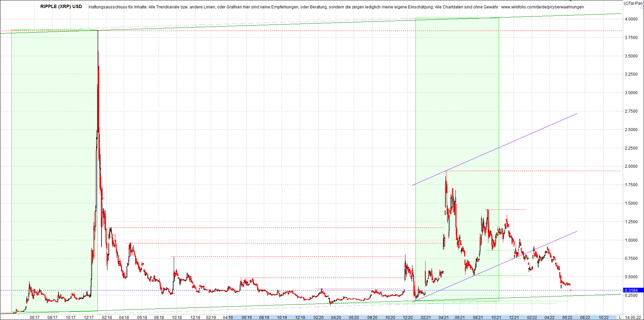Select the current price tag 0.3184
Viewport: 644px width, 320px height.
(633, 290)
